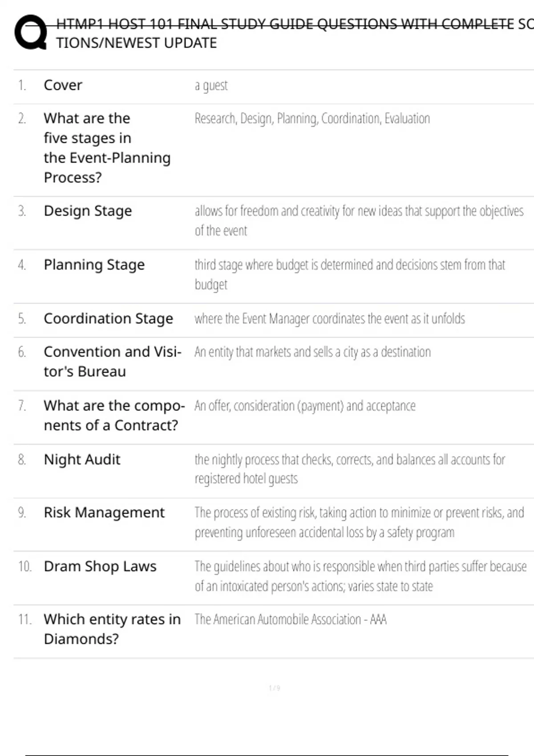Click the 'An offer, consideration (payment) and acceptance' answer
Viewport: 534px width, 756px height.
click(305, 406)
